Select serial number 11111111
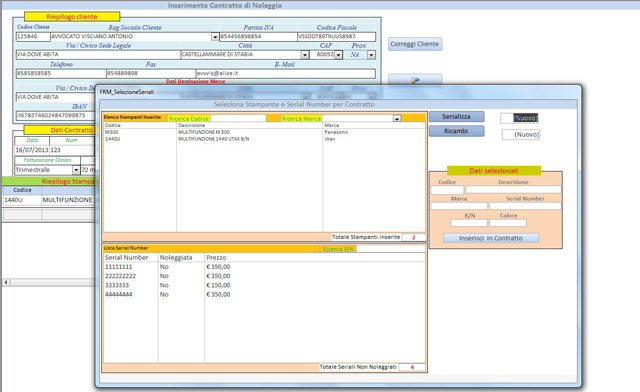Screen dimensions: 640x392 point(119,267)
